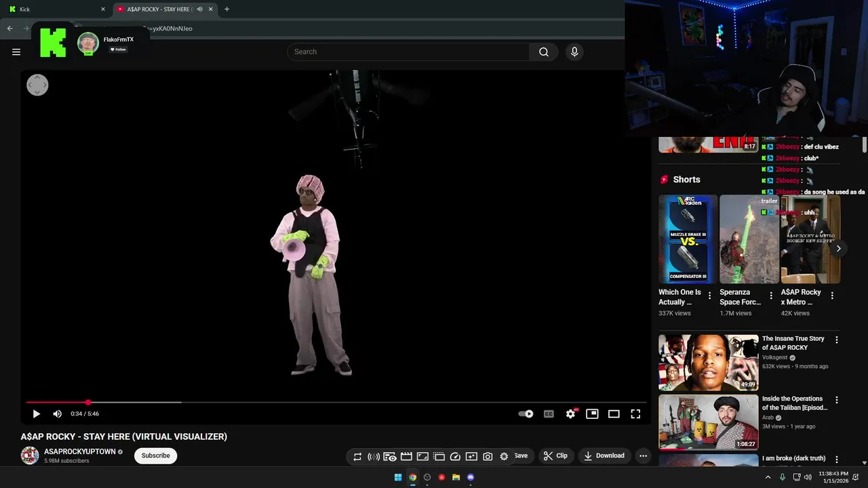Click the pop-up player window icon
Viewport: 868px width, 488px height.
[x=439, y=456]
